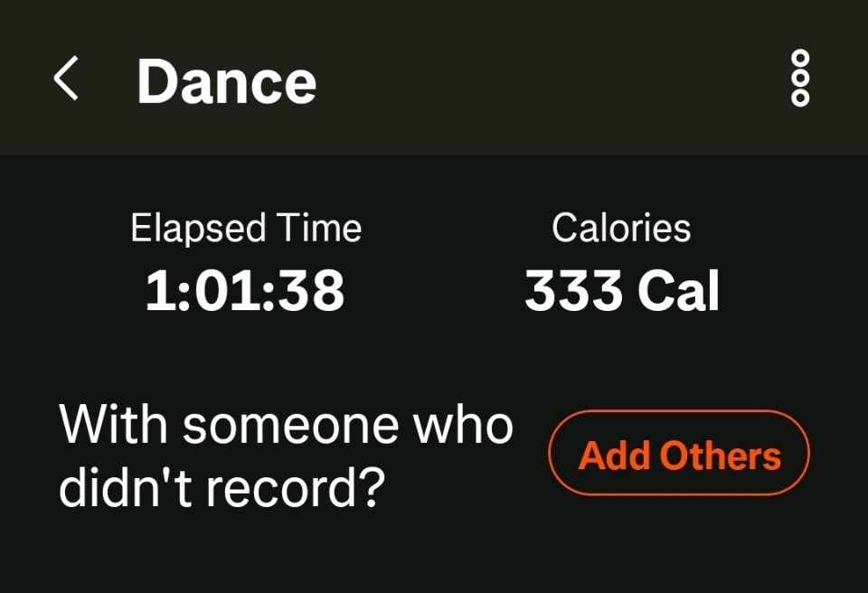Return to previous screen via back chevron
The height and width of the screenshot is (593, 868).
(66, 79)
